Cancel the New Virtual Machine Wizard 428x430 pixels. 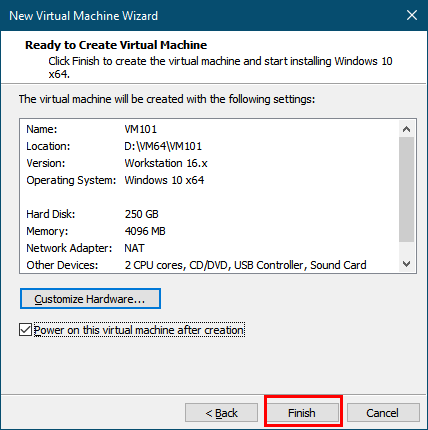pyautogui.click(x=383, y=413)
